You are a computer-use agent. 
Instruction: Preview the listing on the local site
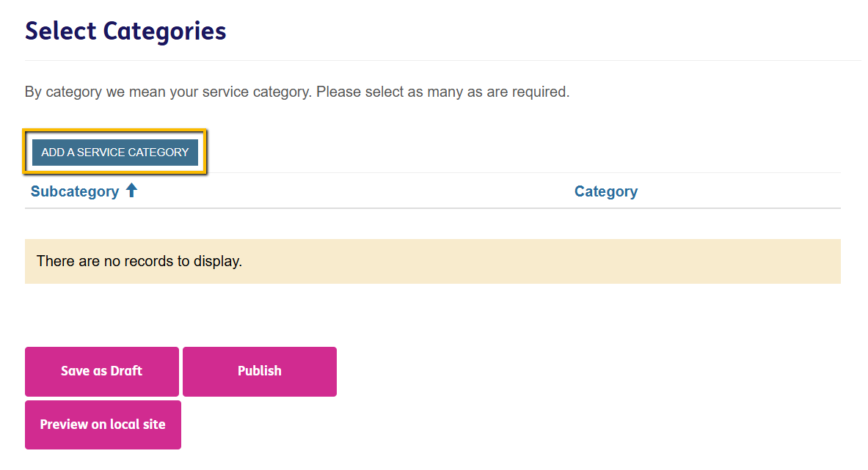click(103, 425)
